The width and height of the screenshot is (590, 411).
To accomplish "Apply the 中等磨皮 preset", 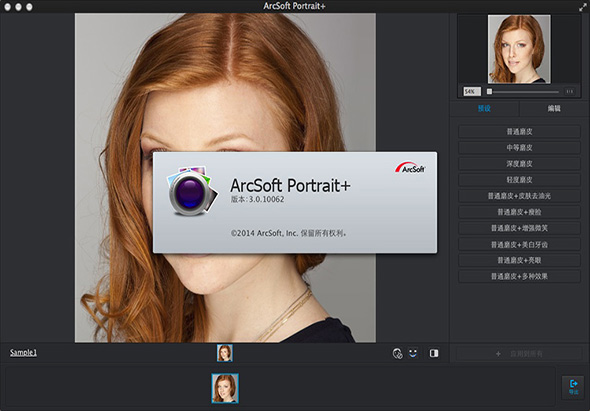I will [x=519, y=148].
